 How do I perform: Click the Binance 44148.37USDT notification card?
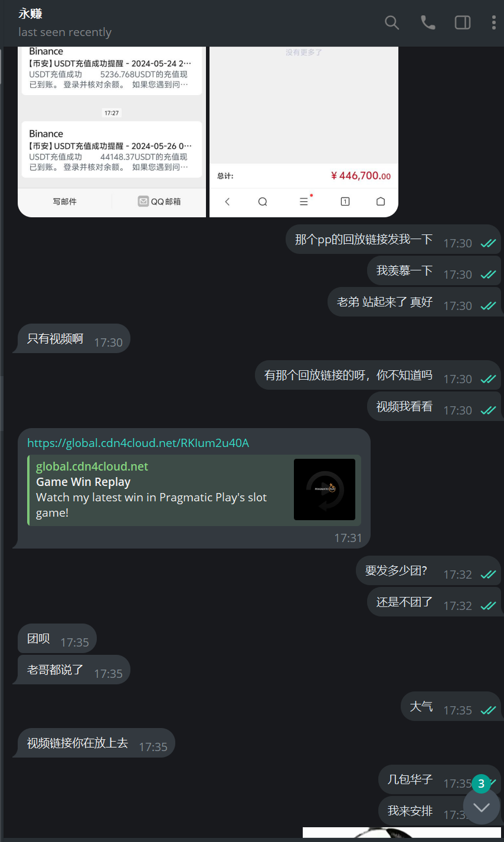[x=112, y=151]
